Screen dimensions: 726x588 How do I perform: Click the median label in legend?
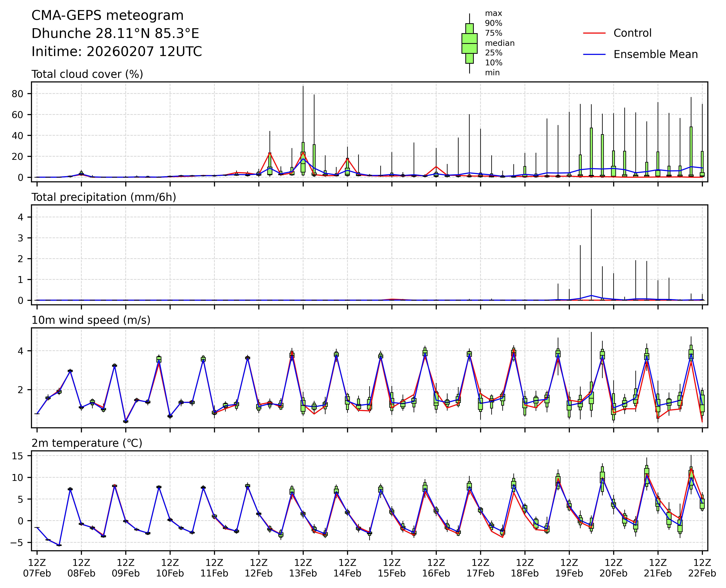(x=499, y=43)
